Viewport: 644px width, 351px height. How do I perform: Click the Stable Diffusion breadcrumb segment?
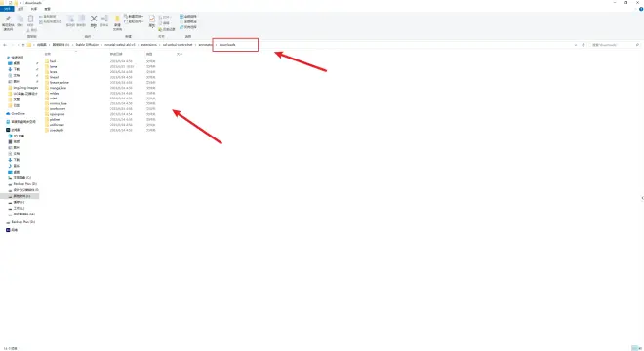[x=87, y=45]
